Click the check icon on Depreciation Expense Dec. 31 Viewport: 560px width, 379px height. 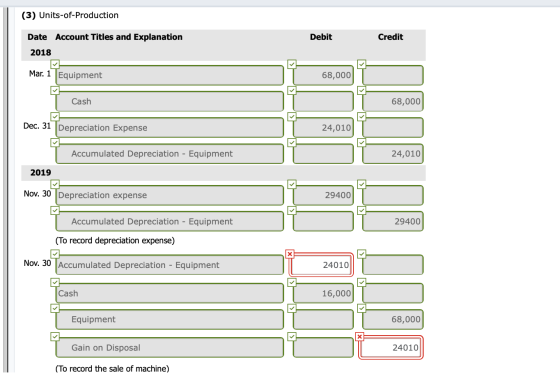[55, 116]
